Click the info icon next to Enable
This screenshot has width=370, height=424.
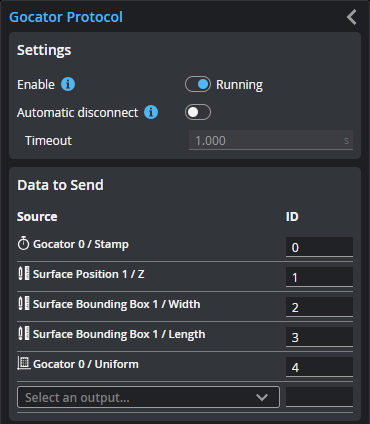tap(68, 84)
